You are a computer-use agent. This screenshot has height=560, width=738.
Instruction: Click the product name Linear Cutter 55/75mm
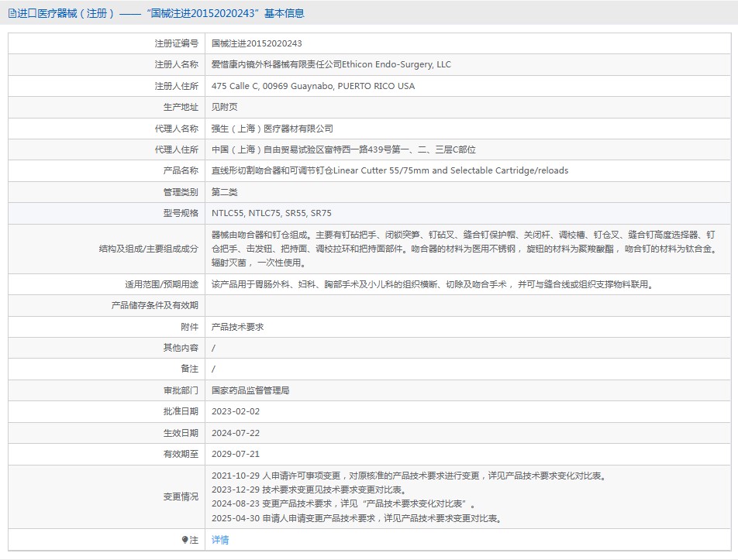389,170
